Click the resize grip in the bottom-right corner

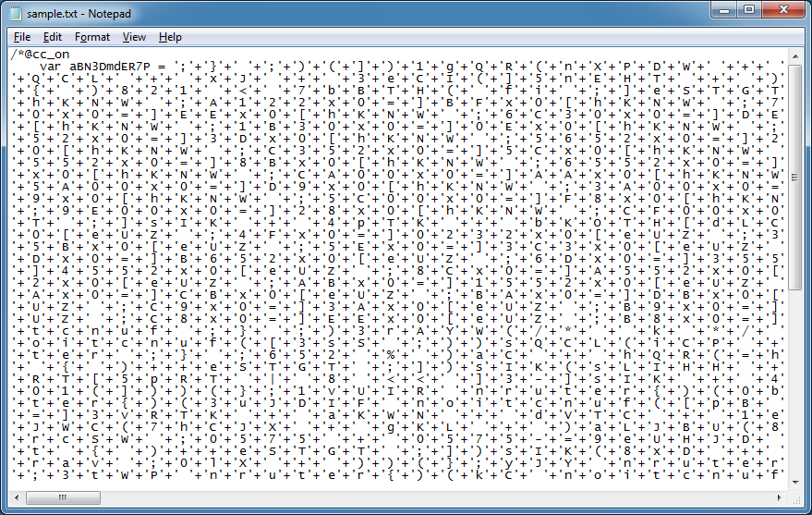coord(795,498)
